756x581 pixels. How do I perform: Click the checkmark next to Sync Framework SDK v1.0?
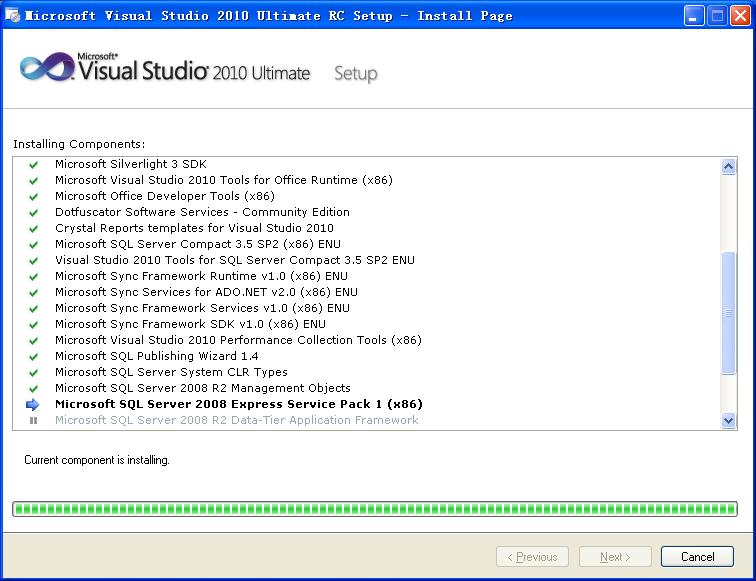click(x=33, y=324)
